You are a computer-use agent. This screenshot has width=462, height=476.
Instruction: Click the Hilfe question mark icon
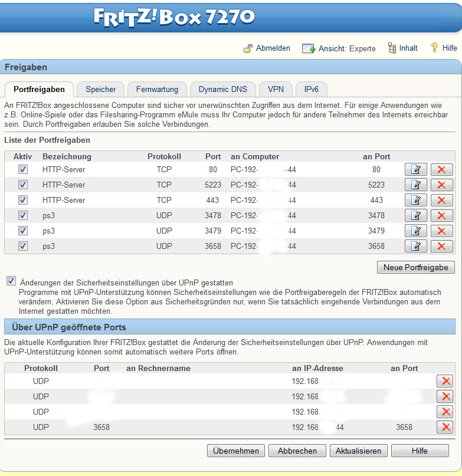tap(434, 47)
